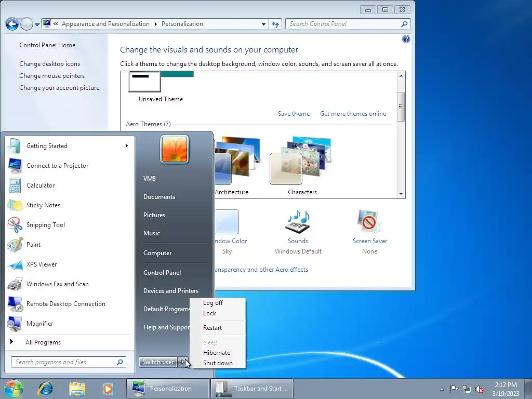
Task: Click Change your account picture link
Action: tap(59, 87)
